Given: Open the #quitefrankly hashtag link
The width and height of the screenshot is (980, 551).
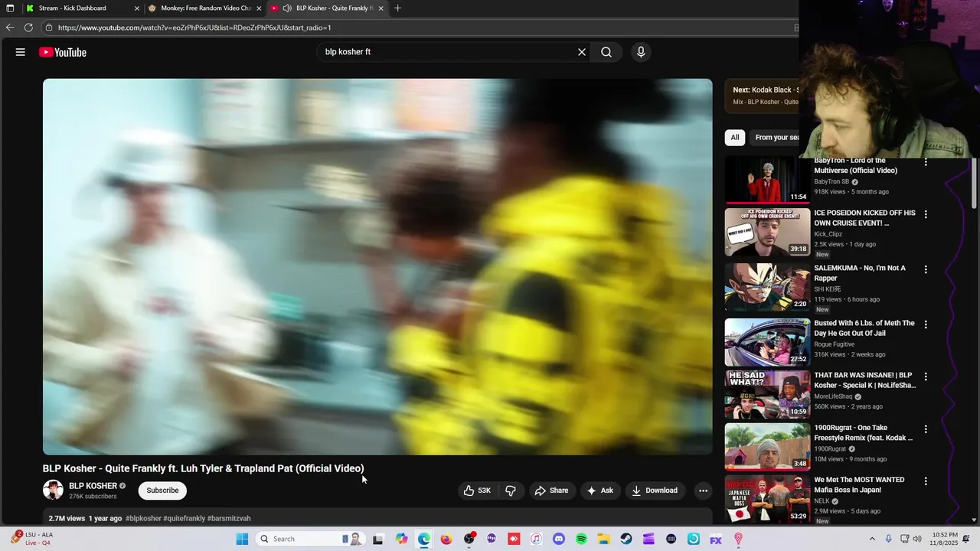Looking at the screenshot, I should click(x=184, y=518).
